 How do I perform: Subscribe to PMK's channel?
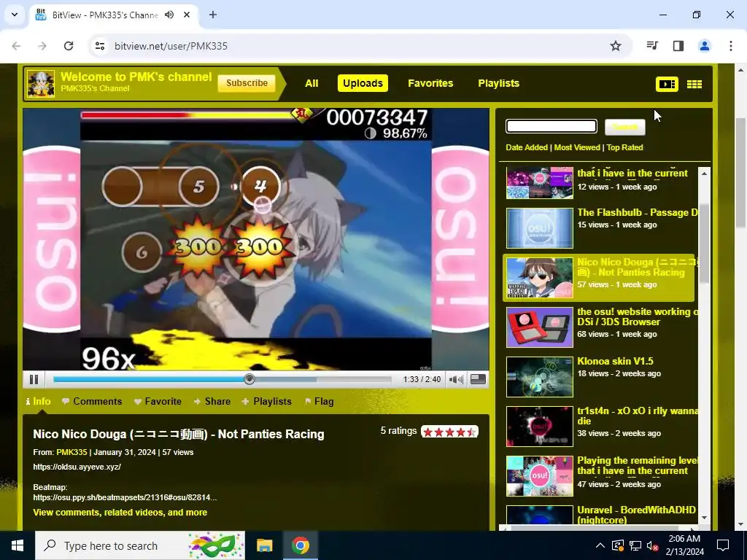tap(247, 83)
